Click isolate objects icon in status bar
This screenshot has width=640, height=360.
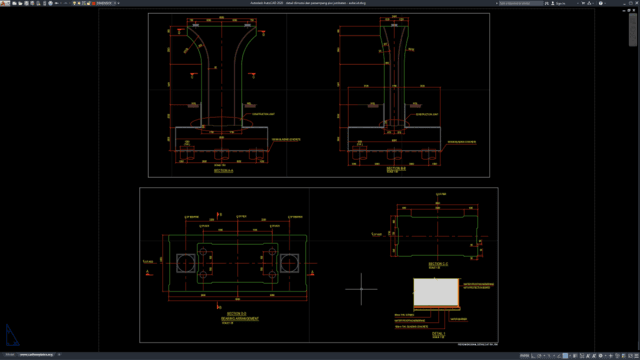(617, 356)
